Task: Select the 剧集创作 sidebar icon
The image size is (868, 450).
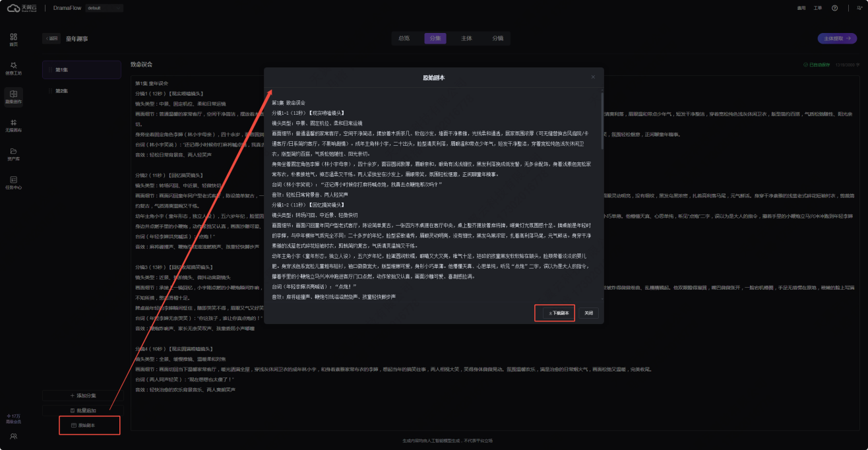Action: coord(13,97)
